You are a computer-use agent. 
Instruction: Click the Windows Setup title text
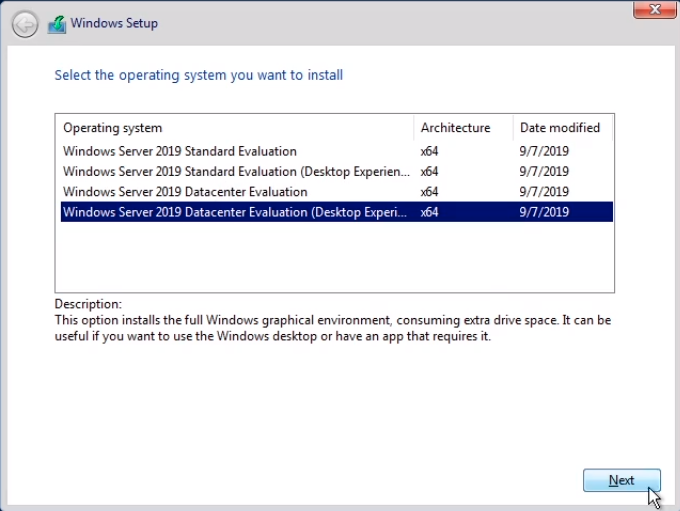click(x=114, y=23)
